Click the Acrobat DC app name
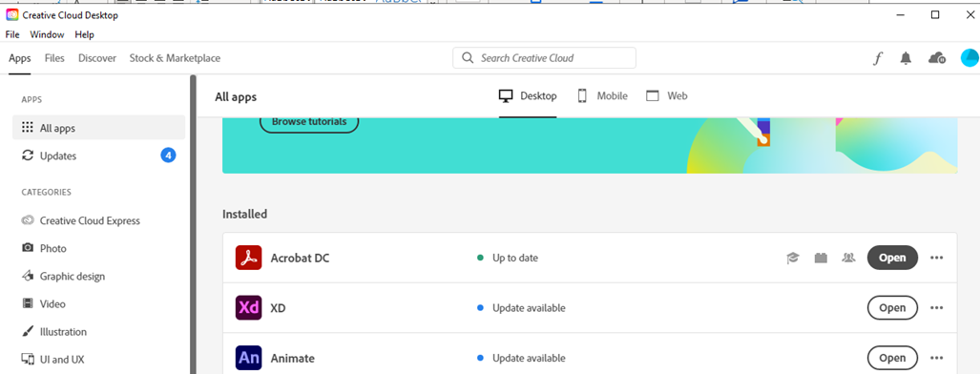This screenshot has width=980, height=374. pos(300,258)
